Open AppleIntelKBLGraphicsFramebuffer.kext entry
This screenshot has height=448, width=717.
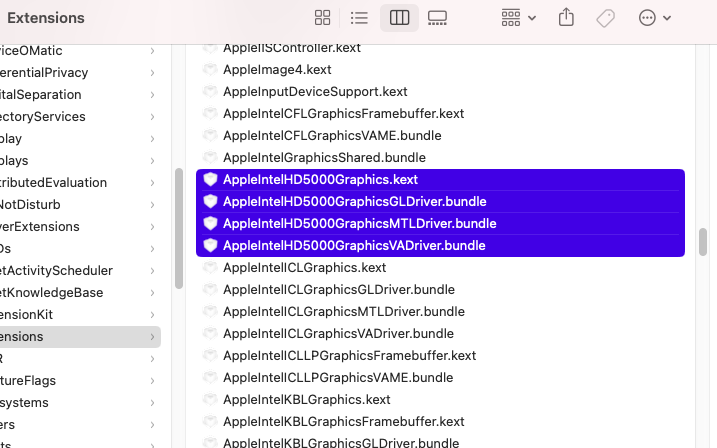tap(343, 422)
